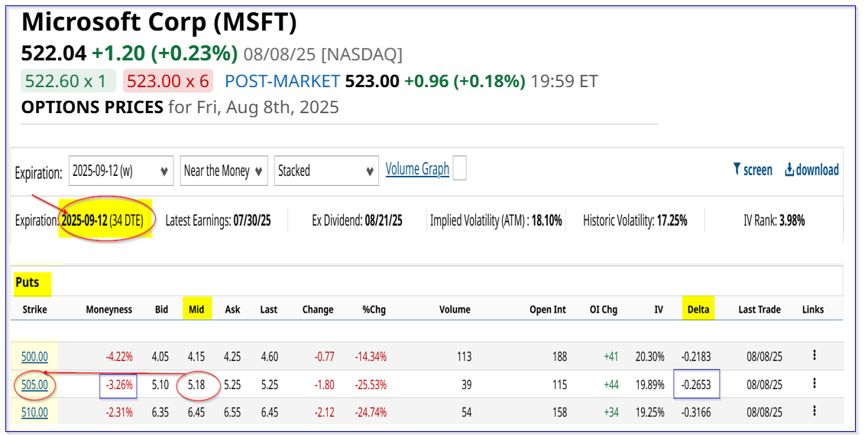868x435 pixels.
Task: Click the Microsoft Corp (MSFT) title
Action: pos(160,22)
